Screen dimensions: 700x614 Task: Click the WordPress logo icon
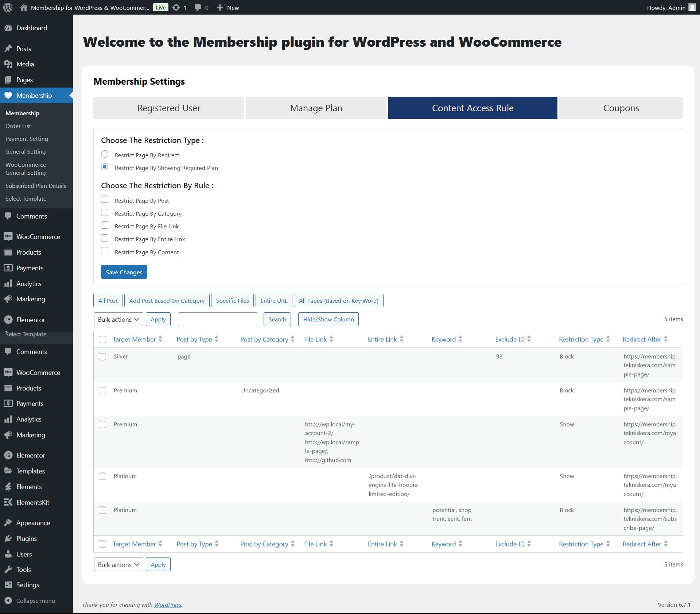pos(8,7)
